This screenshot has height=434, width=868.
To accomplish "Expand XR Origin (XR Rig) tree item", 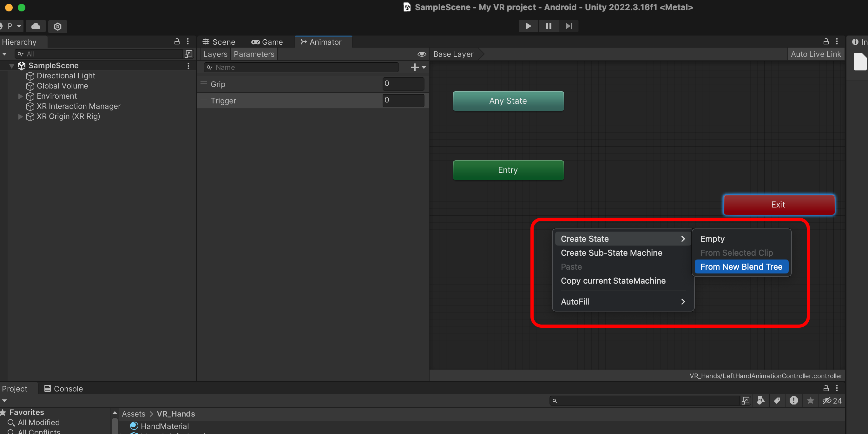I will pyautogui.click(x=21, y=116).
